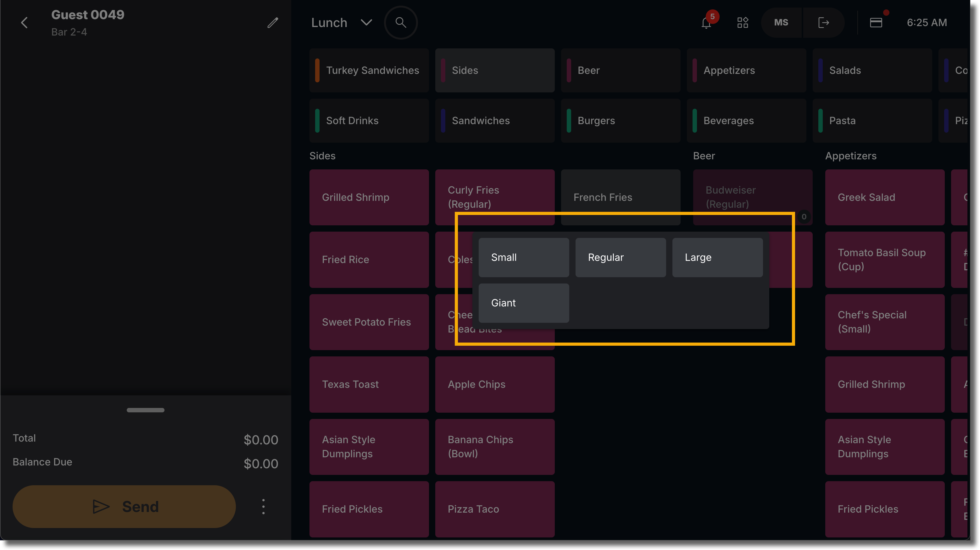Choose the Small size option
980x550 pixels.
(524, 257)
